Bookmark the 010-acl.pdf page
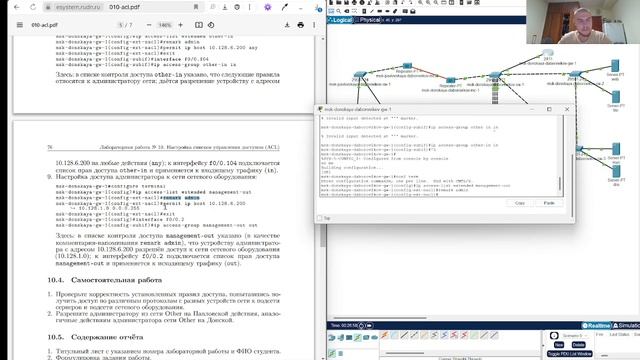Screen dimensions: 640x360 [x=196, y=7]
